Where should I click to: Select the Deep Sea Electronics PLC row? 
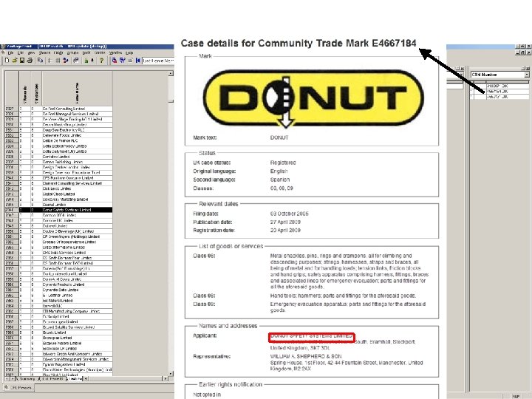pos(58,130)
